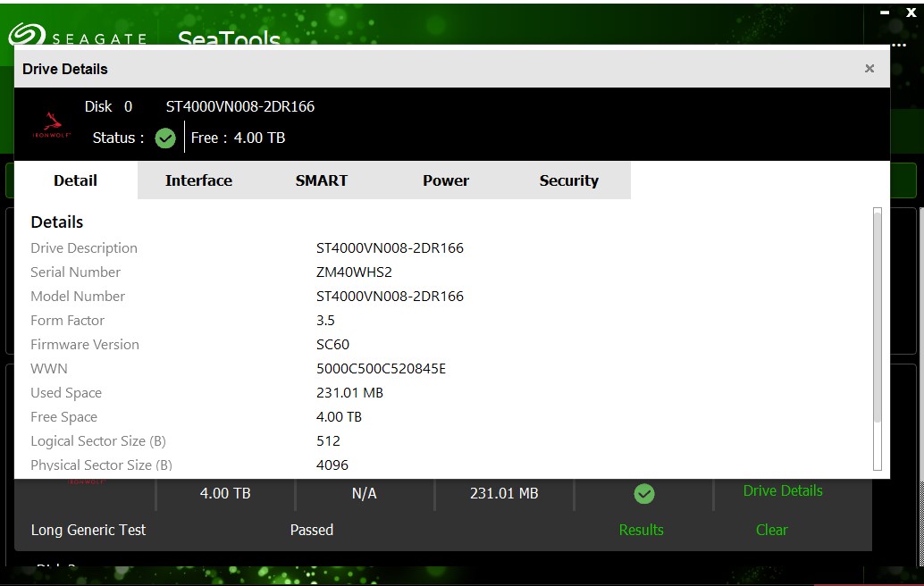Click the Seagate logo icon
Image resolution: width=924 pixels, height=586 pixels.
26,37
